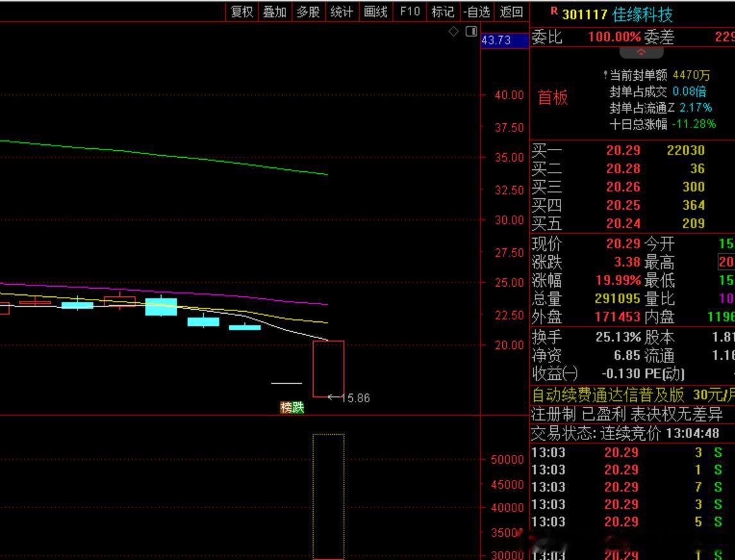The height and width of the screenshot is (560, 735).
Task: Click 涨跌 value 3.38
Action: coord(627,262)
